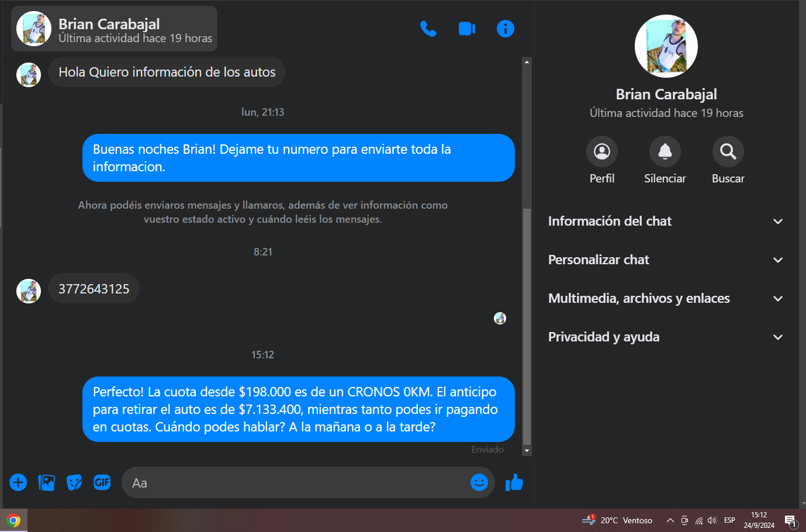The image size is (806, 532).
Task: Expand Privacidad y ayuda section
Action: 666,337
